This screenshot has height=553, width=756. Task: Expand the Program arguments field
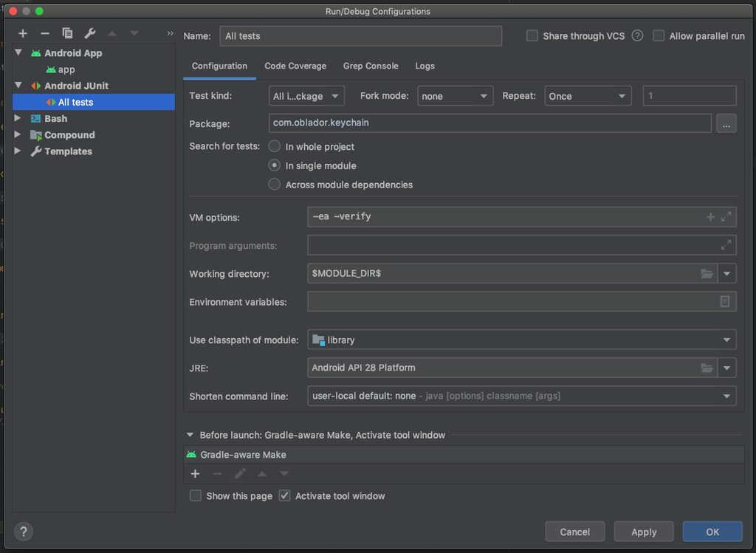[x=726, y=245]
